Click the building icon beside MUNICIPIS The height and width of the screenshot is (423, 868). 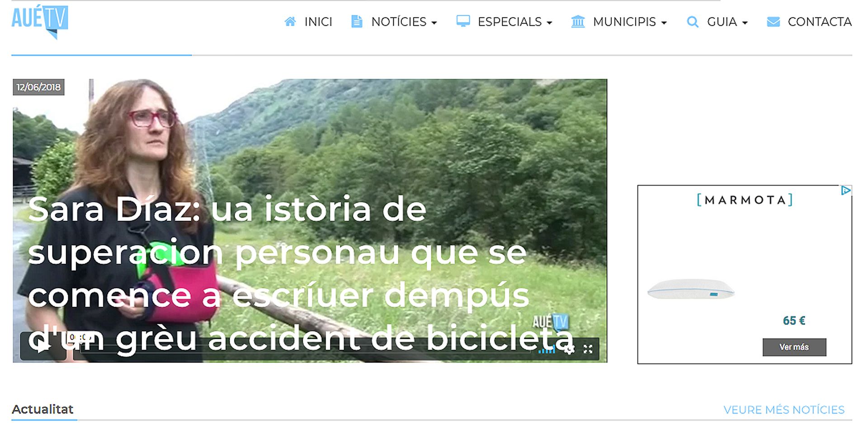[x=578, y=21]
